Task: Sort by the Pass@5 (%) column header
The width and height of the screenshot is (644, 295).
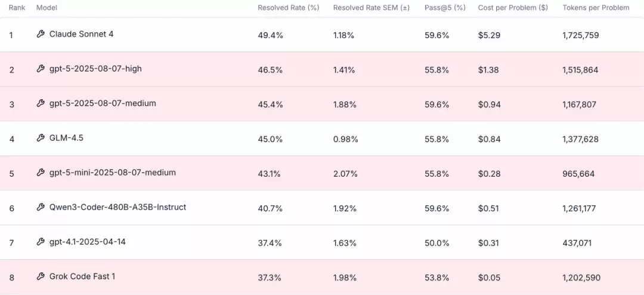Action: 444,8
